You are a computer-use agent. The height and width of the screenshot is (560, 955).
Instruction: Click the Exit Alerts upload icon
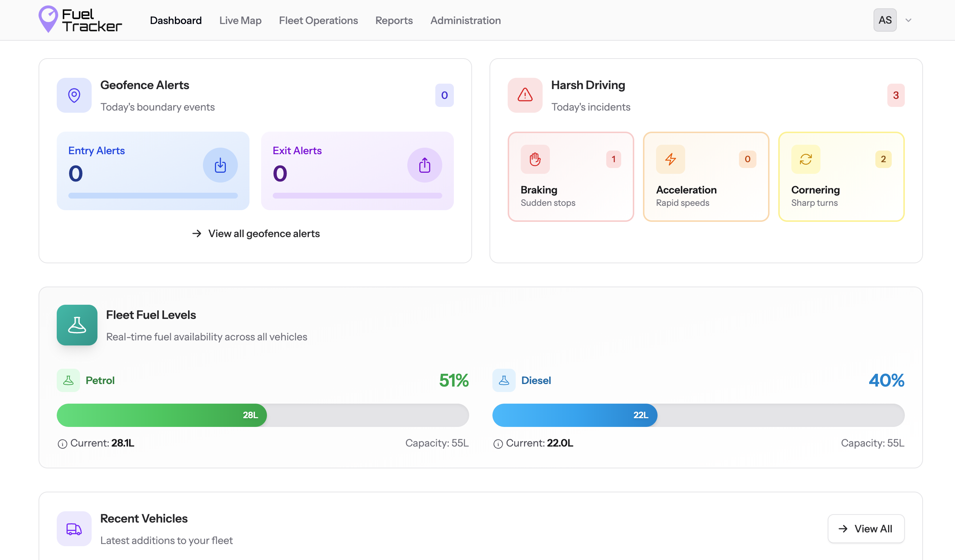[424, 165]
